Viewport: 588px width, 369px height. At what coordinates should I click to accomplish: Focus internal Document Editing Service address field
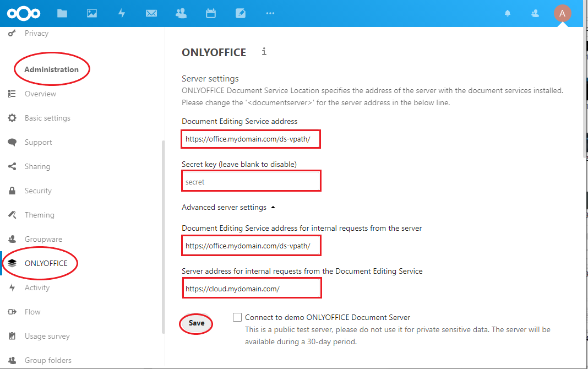point(251,246)
